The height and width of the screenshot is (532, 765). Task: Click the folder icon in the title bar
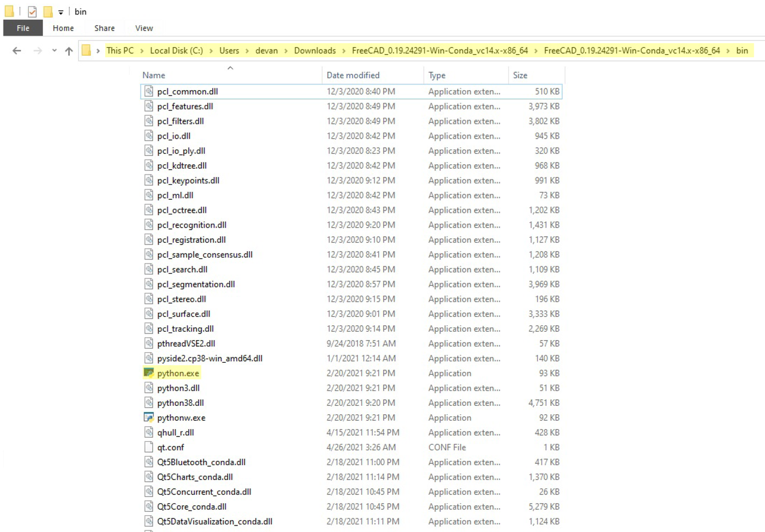9,11
